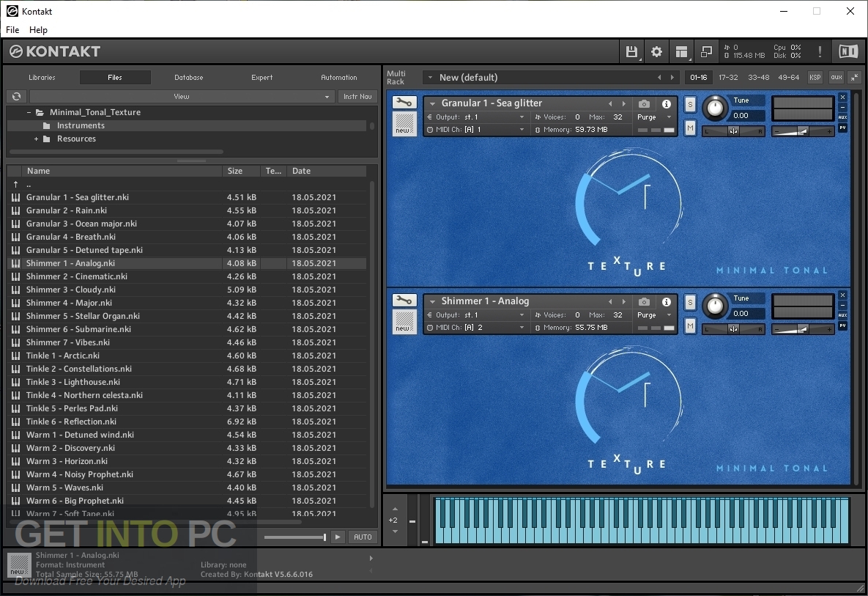Toggle the KSP multi script button
Viewport: 868px width, 596px height.
(815, 78)
